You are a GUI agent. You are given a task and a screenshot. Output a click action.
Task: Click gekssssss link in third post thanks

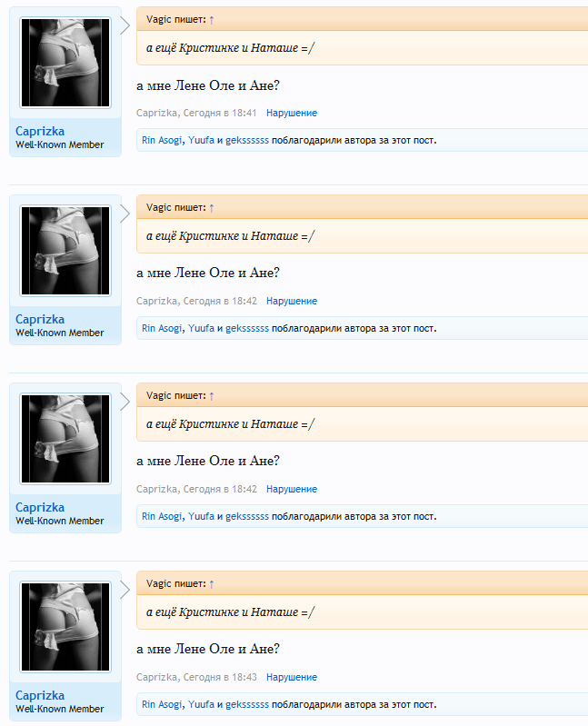[247, 516]
